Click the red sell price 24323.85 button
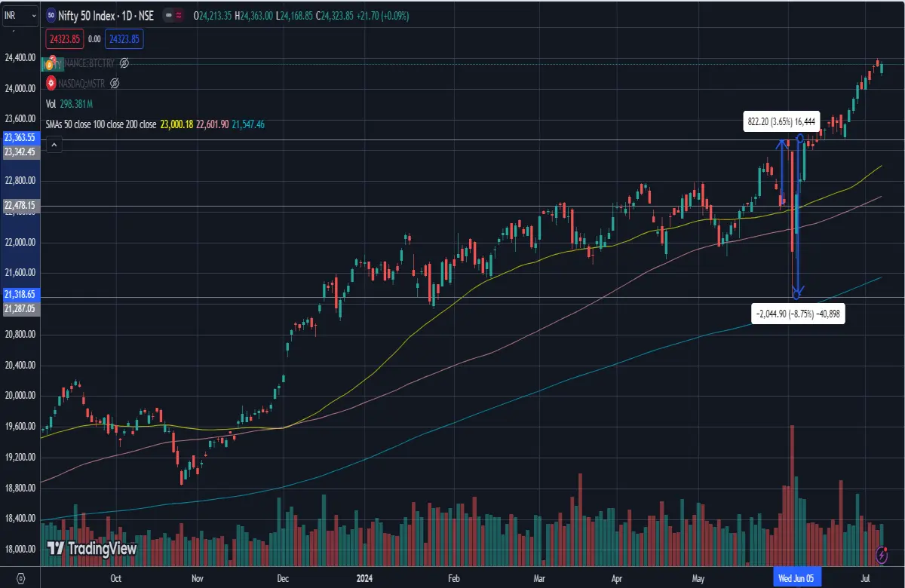The height and width of the screenshot is (588, 905). click(x=64, y=38)
